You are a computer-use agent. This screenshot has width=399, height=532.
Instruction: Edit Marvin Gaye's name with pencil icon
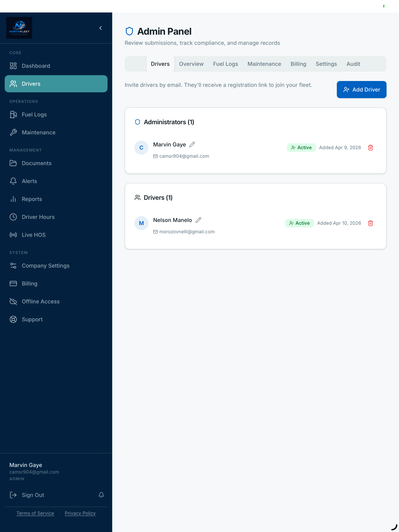(x=192, y=144)
